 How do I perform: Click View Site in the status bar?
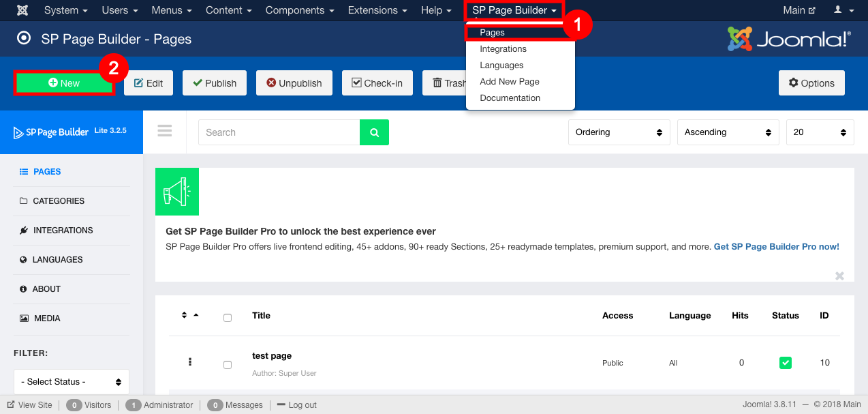click(29, 405)
